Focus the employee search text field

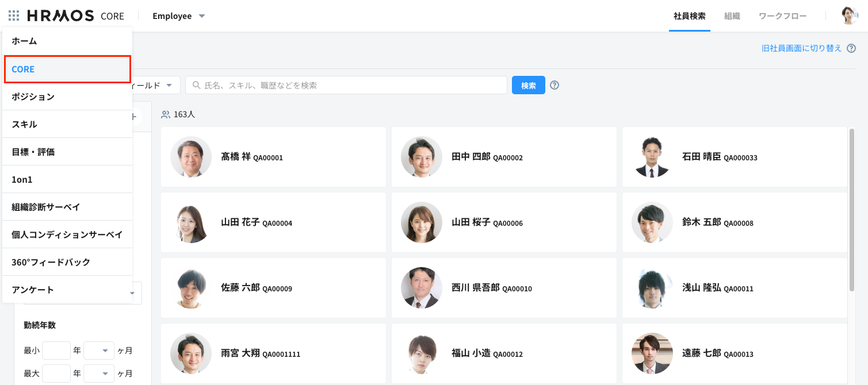(351, 85)
